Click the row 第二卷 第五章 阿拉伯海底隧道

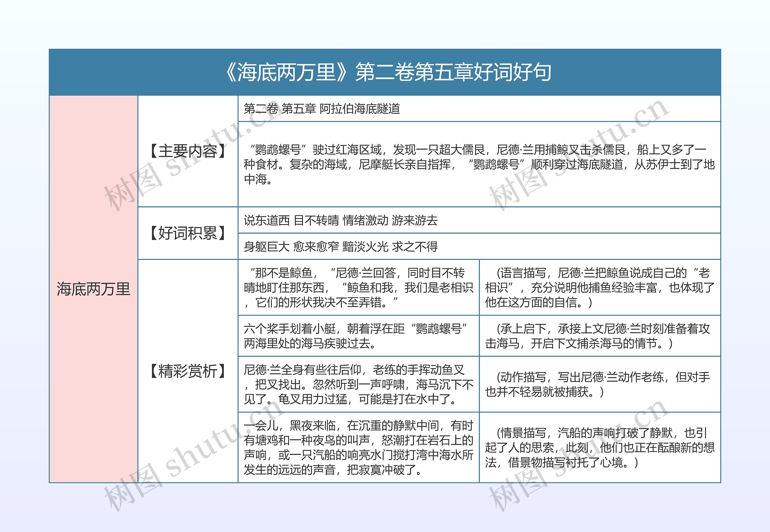pyautogui.click(x=479, y=109)
